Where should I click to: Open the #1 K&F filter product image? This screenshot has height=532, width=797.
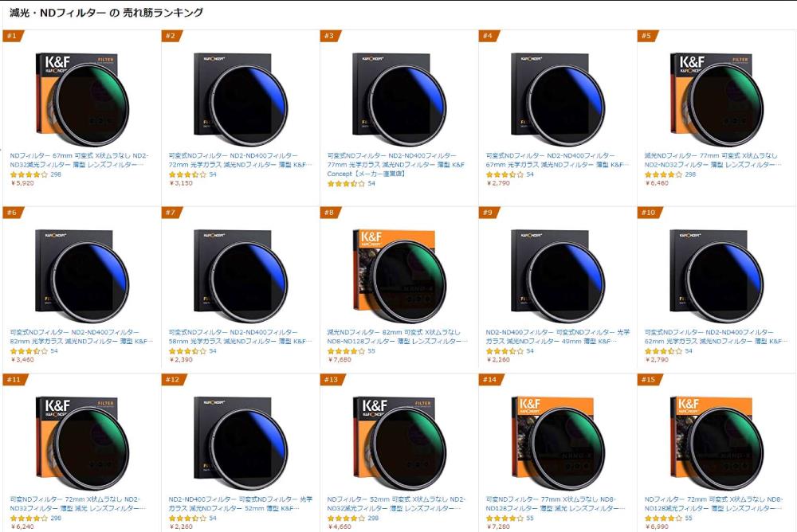(x=78, y=96)
